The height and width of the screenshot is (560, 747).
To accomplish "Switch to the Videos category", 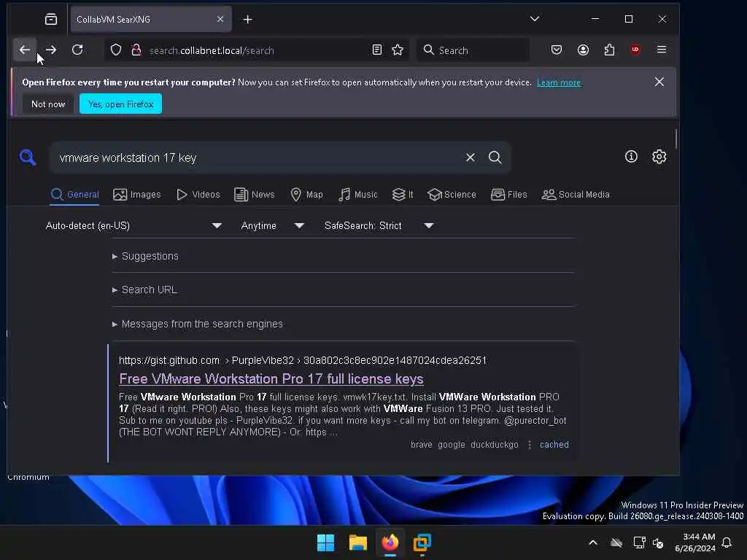I will click(198, 194).
